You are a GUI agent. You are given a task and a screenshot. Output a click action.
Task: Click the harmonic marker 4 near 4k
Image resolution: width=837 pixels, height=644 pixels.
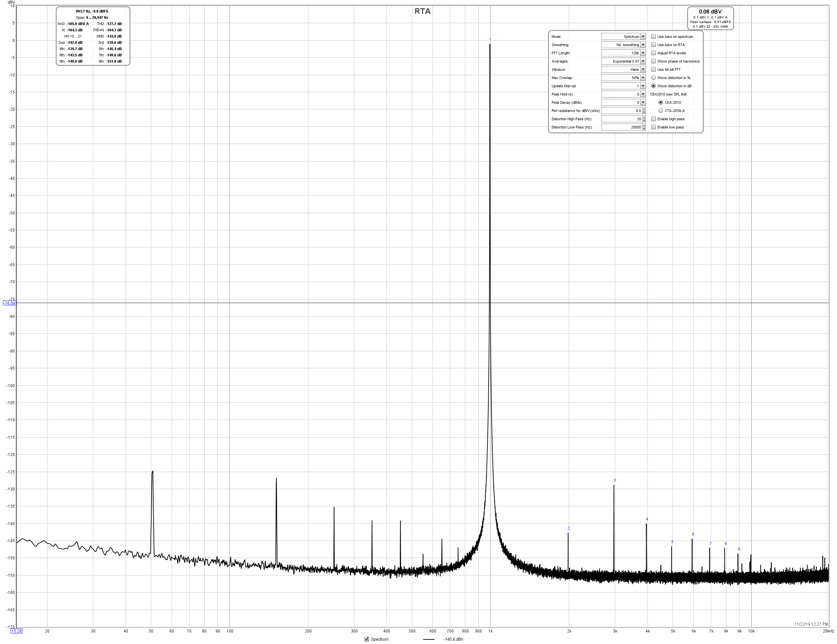(x=647, y=519)
